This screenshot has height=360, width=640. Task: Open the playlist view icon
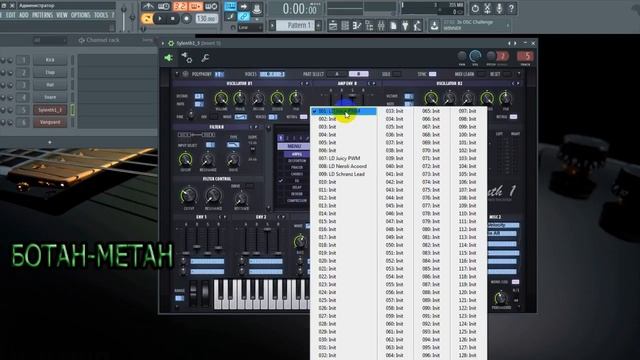[333, 26]
